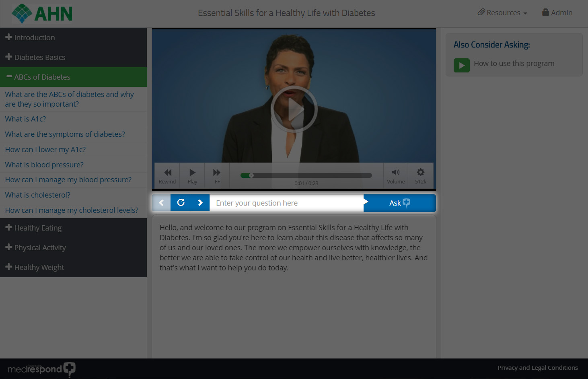Open the Admin menu
588x379 pixels.
(x=557, y=13)
